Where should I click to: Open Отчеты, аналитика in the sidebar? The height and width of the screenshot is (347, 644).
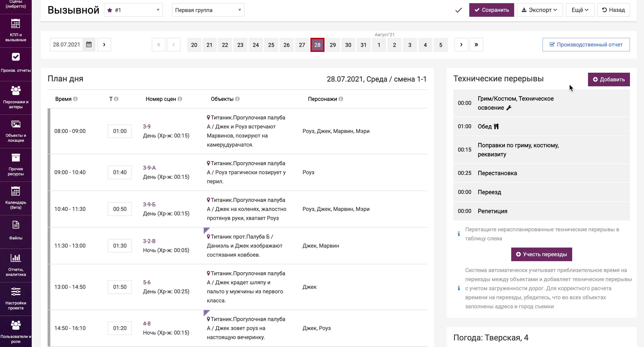point(16,265)
